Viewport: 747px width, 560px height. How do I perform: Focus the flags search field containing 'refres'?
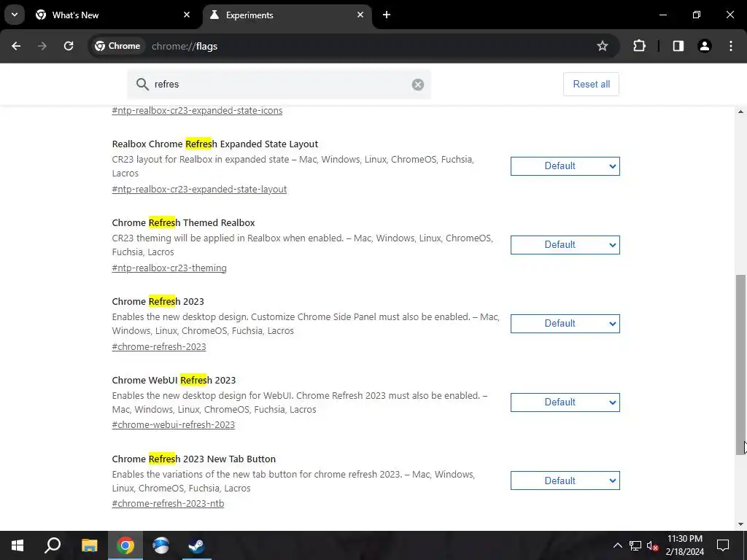tap(279, 85)
